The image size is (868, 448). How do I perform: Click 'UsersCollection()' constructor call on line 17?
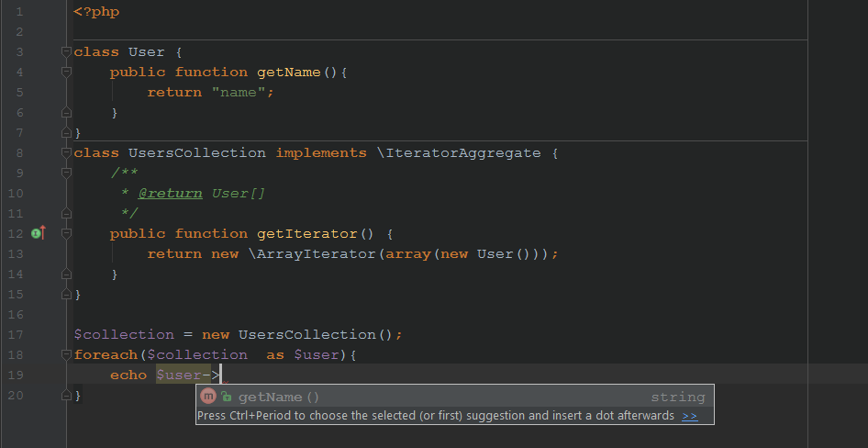click(x=317, y=334)
